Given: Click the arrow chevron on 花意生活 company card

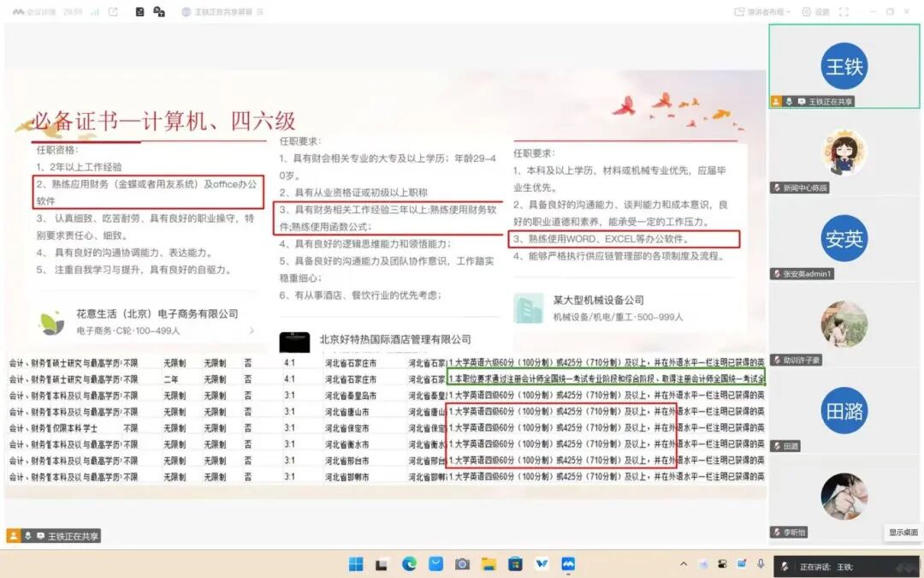Looking at the screenshot, I should click(x=252, y=331).
